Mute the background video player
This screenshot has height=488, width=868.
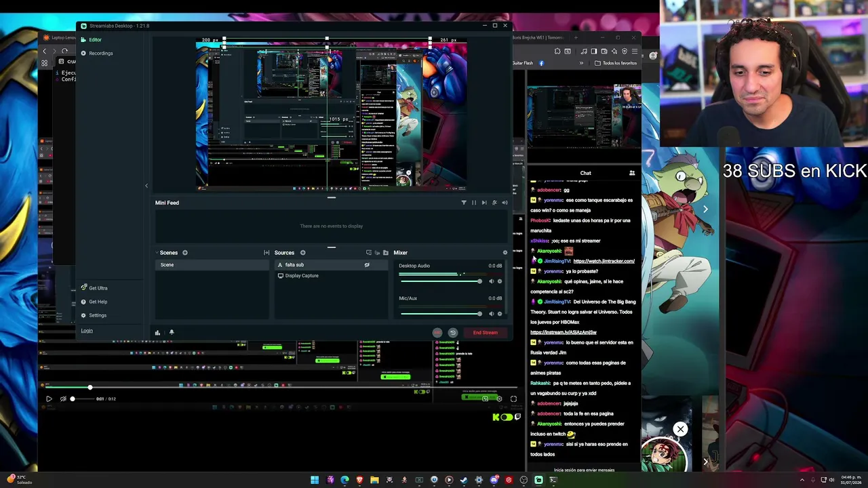point(63,399)
